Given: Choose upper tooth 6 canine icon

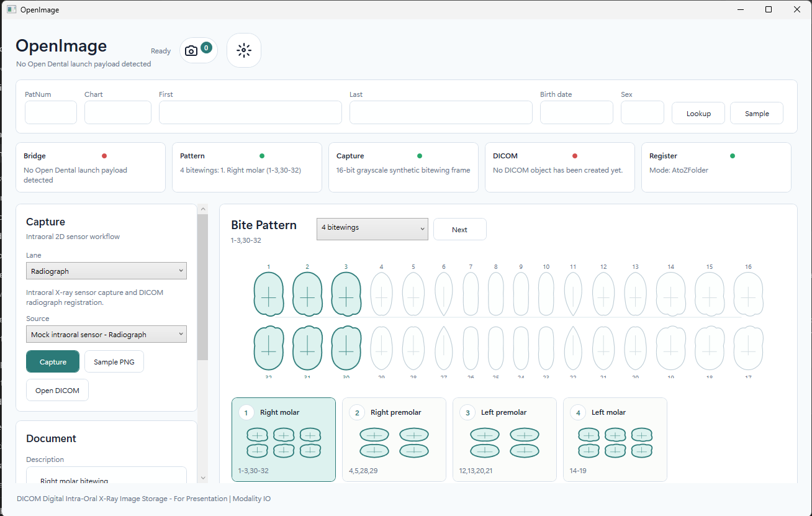Looking at the screenshot, I should point(444,294).
